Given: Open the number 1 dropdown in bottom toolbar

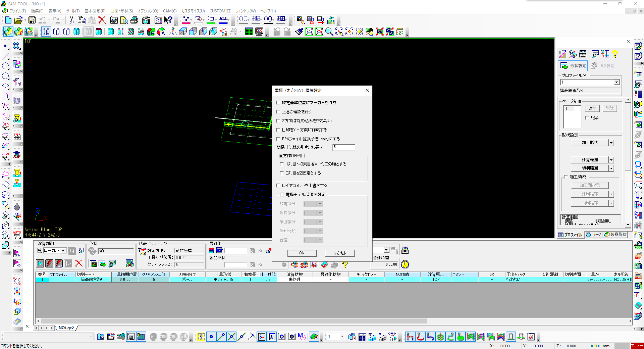Looking at the screenshot, I should [x=342, y=337].
